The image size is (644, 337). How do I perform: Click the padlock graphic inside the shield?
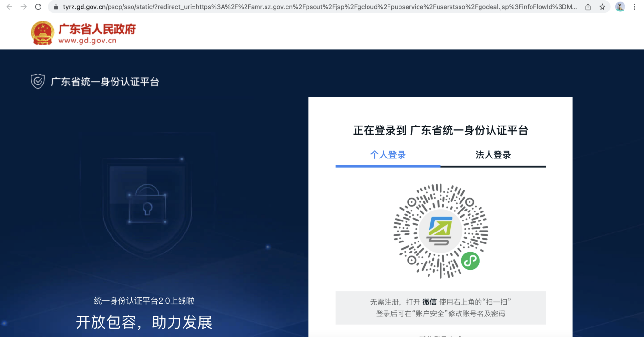[147, 203]
